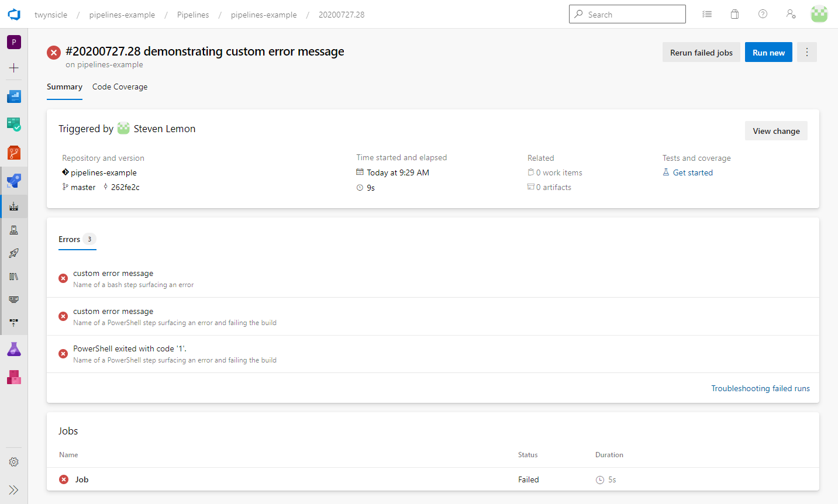This screenshot has height=504, width=838.
Task: Open Troubleshooting failed runs link
Action: click(760, 388)
